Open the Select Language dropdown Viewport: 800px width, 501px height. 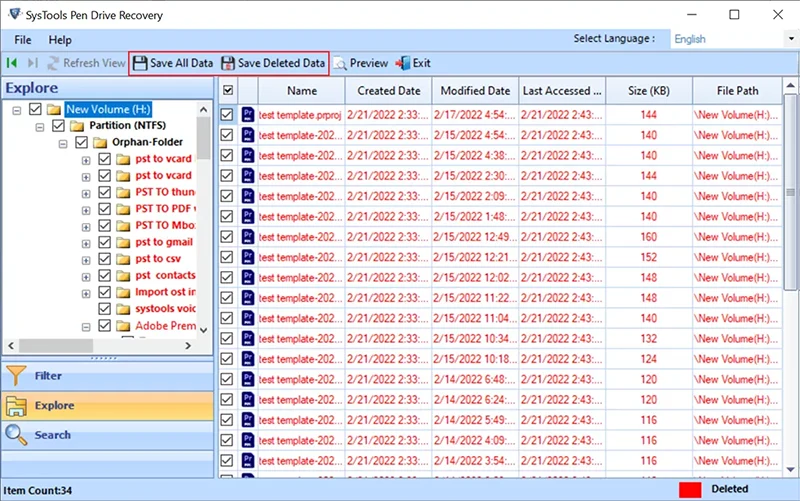point(791,39)
